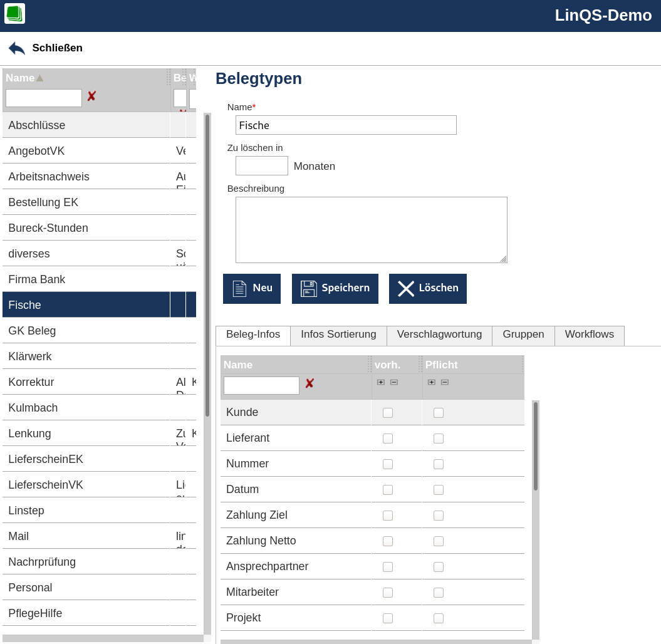Click the plus icon under vorh. column
The image size is (661, 644).
381,382
